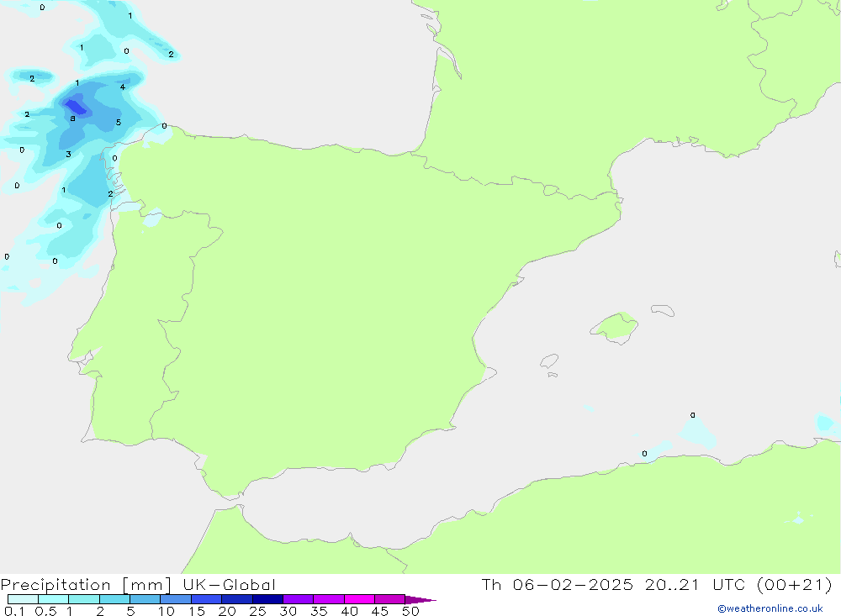
Task: Click the 5–10 mm legend color swatch
Action: click(x=145, y=599)
